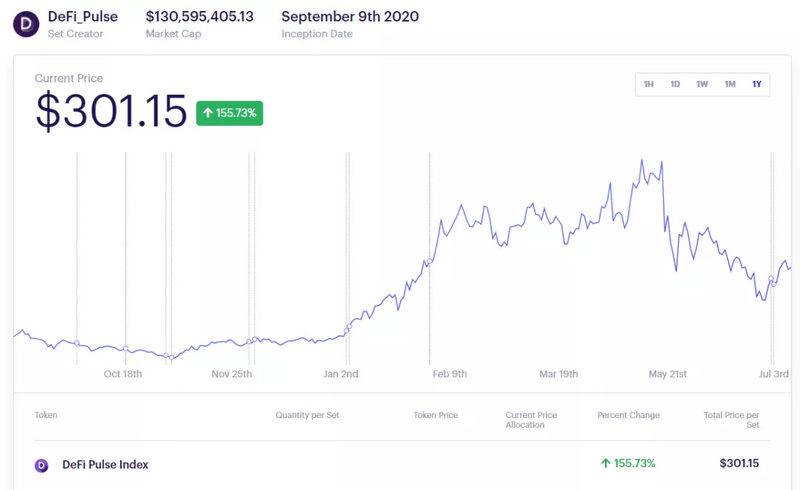
Task: Click the Percent Change column header
Action: (x=628, y=414)
